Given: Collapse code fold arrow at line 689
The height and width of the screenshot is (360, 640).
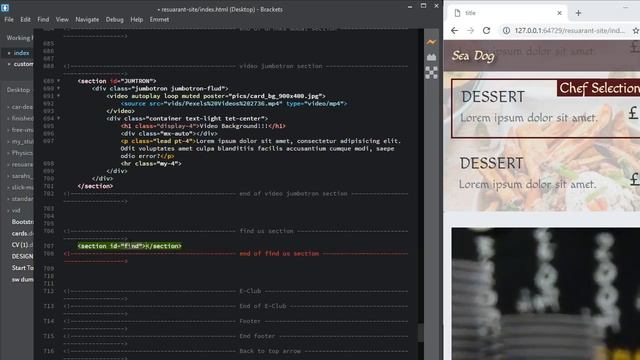Looking at the screenshot, I should pos(58,81).
